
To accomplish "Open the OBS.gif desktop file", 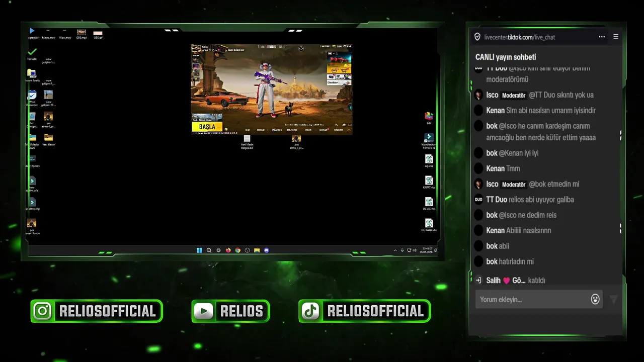I will coord(98,34).
